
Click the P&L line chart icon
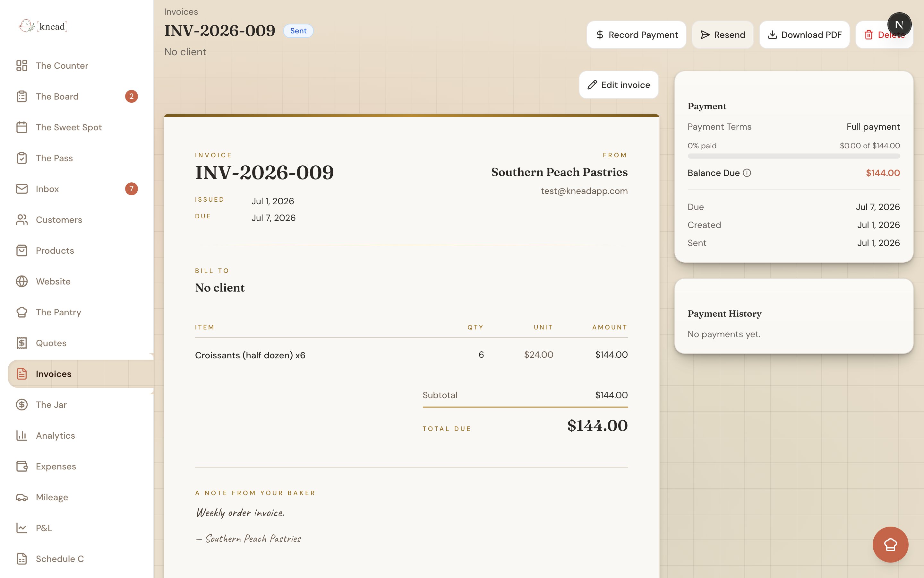[x=22, y=528]
